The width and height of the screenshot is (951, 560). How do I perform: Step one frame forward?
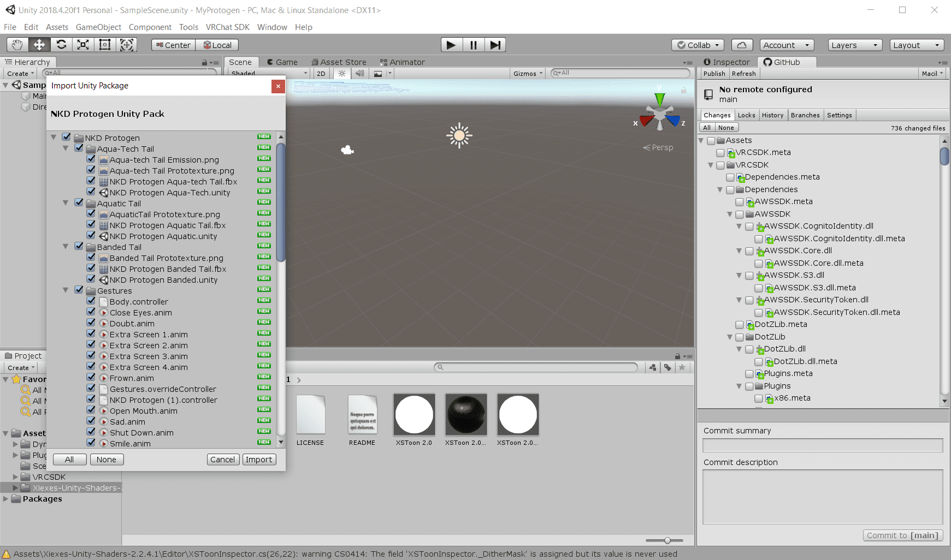[495, 45]
